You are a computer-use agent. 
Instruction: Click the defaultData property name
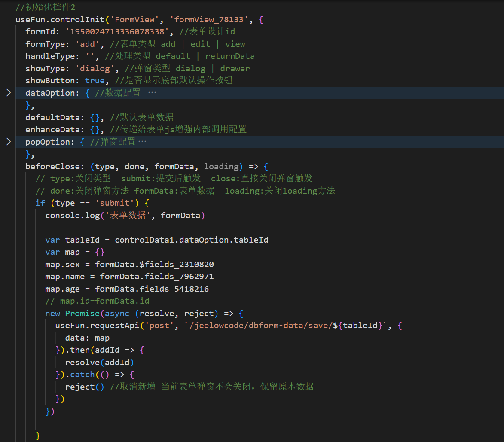[x=52, y=117]
